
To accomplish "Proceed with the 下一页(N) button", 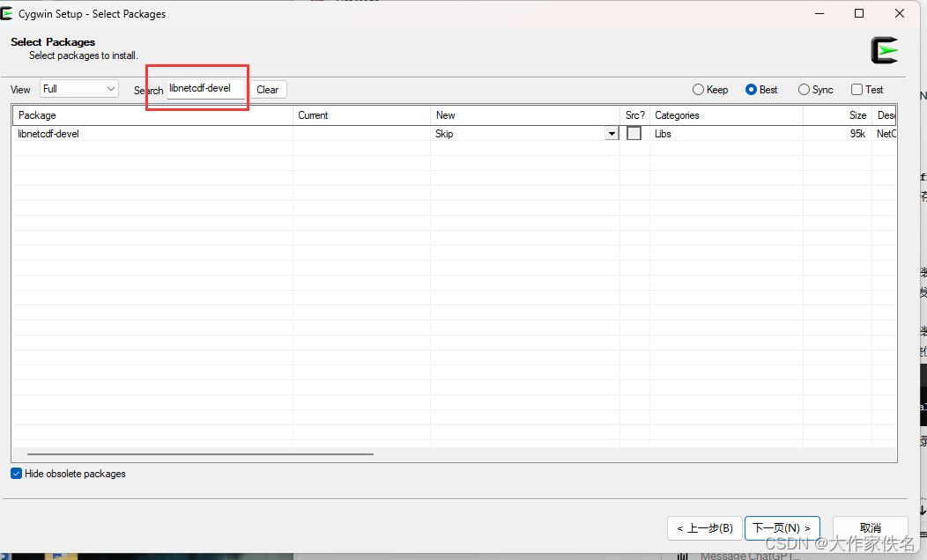I will [782, 528].
